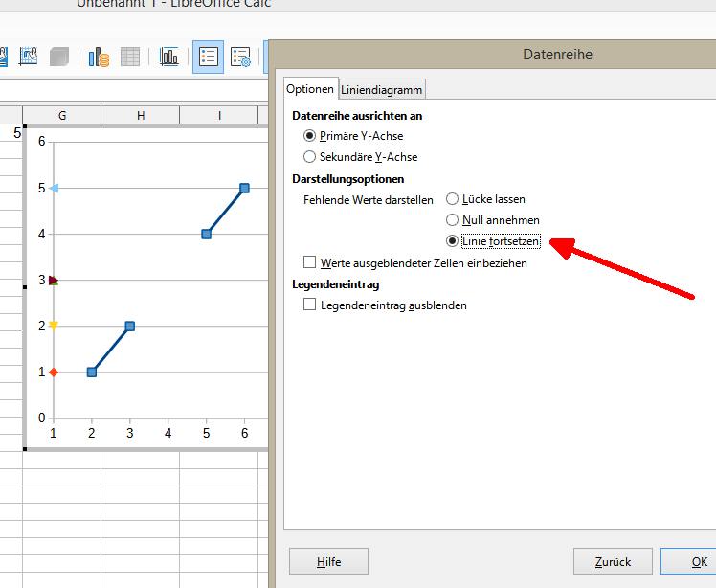Select Primäre Y-Achse radio button
716x588 pixels.
point(309,136)
